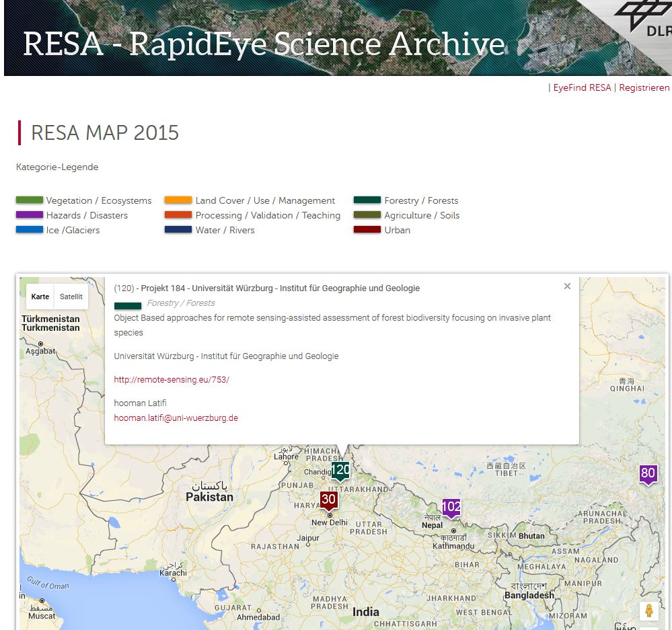Click the 'Pakistan' country label
Screen dimensions: 672x630
click(210, 497)
